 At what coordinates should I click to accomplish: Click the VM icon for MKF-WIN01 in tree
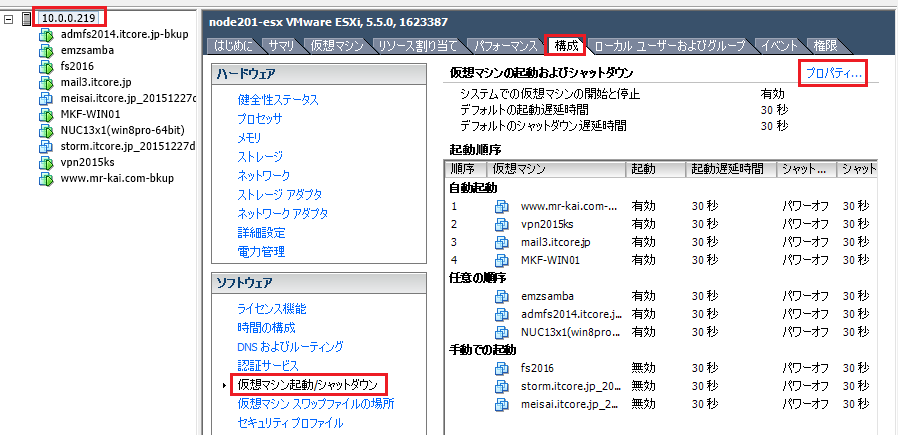45,115
